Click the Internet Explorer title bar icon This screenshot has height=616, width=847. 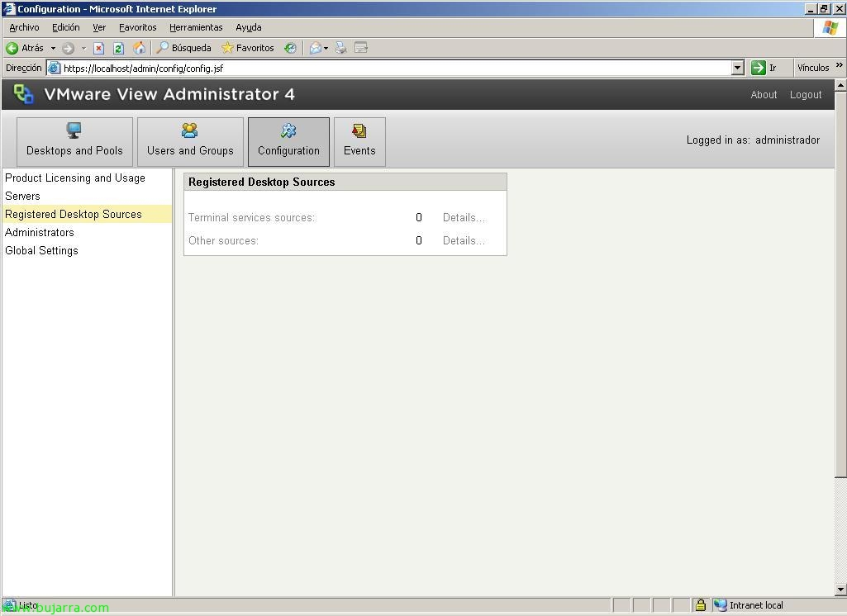pyautogui.click(x=8, y=8)
